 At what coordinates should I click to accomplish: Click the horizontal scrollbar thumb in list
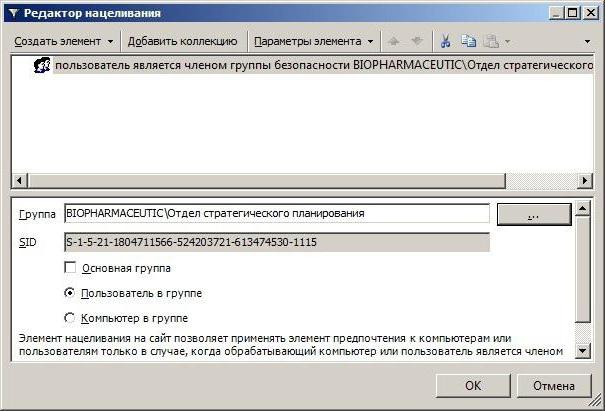point(266,180)
